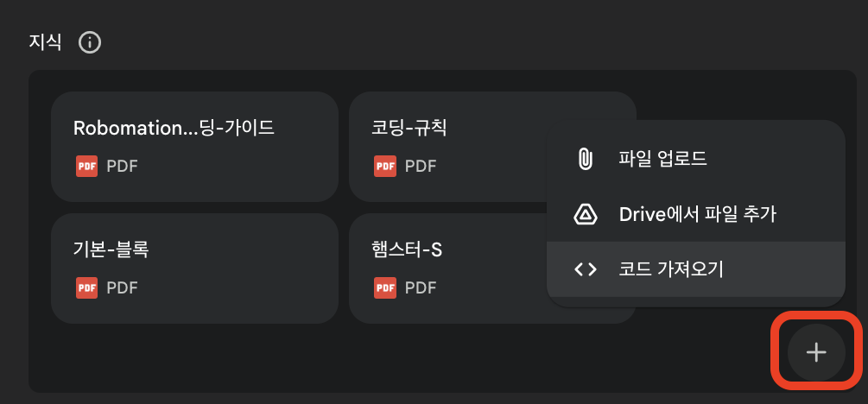
Task: Click the PDF icon under 기본-블록
Action: pyautogui.click(x=86, y=287)
